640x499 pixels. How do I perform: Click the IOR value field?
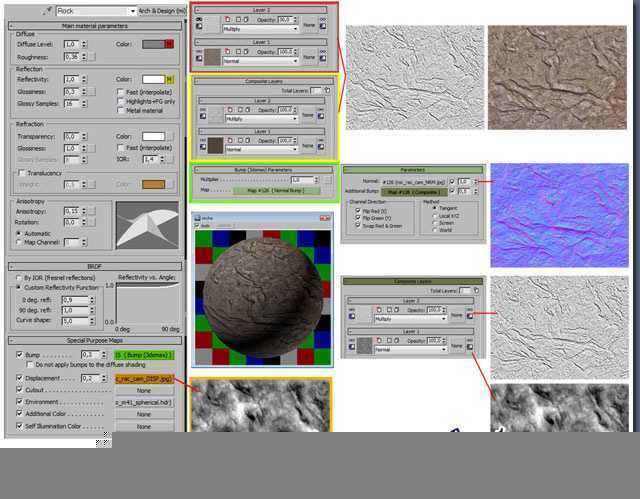(x=150, y=159)
